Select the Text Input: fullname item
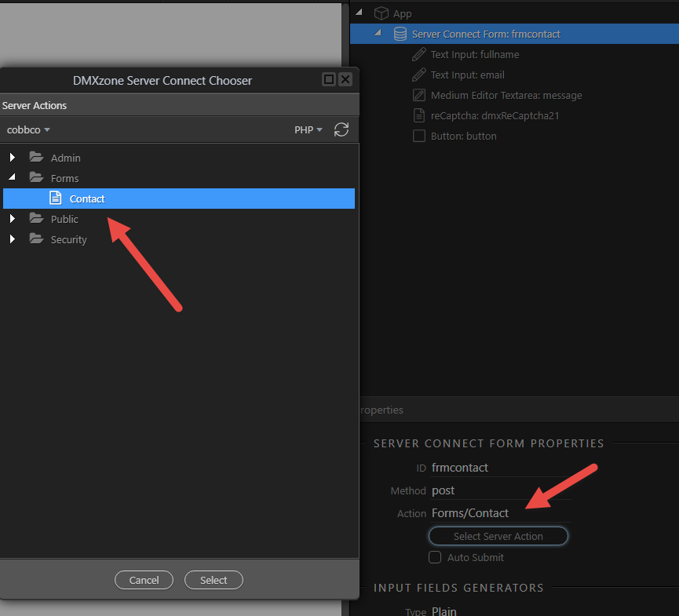This screenshot has height=616, width=679. click(475, 55)
